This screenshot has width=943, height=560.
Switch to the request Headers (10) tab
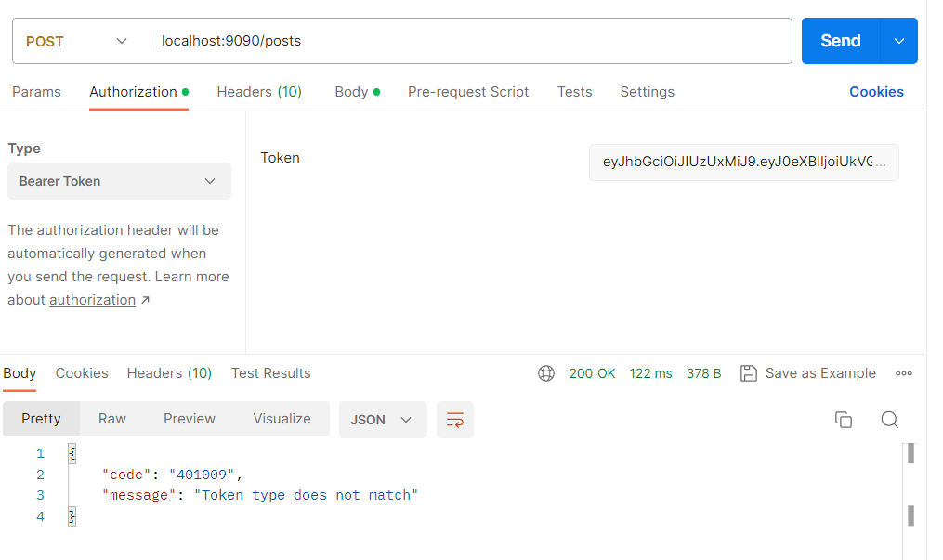(259, 92)
